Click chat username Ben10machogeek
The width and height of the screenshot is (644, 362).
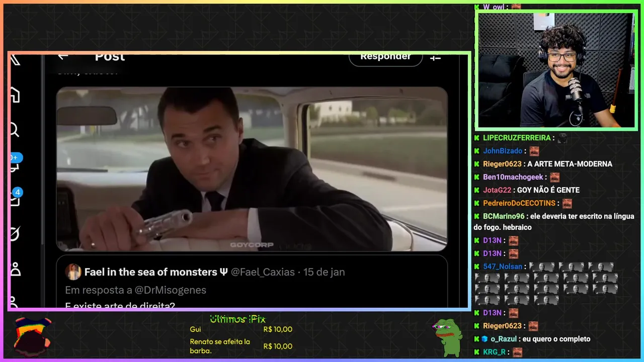pyautogui.click(x=513, y=177)
